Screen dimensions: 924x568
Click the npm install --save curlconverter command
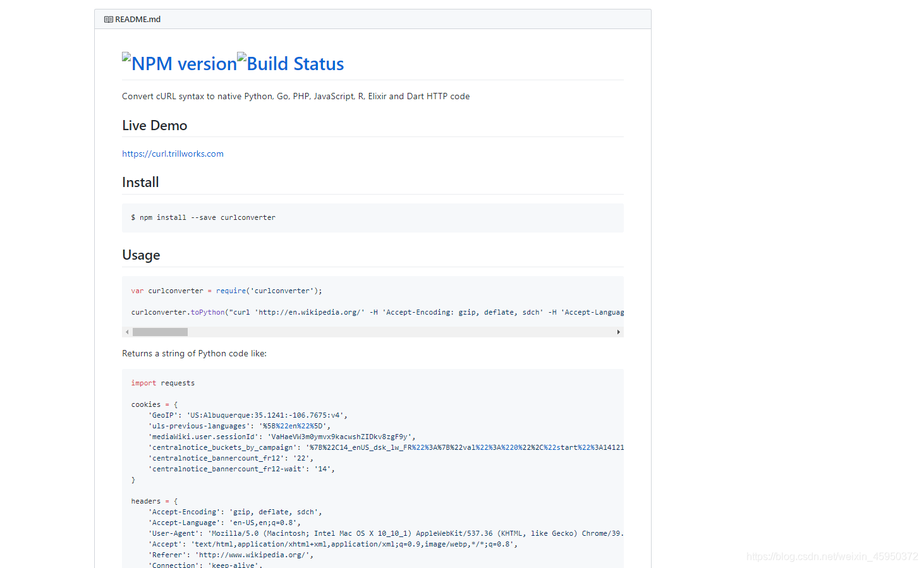(203, 217)
